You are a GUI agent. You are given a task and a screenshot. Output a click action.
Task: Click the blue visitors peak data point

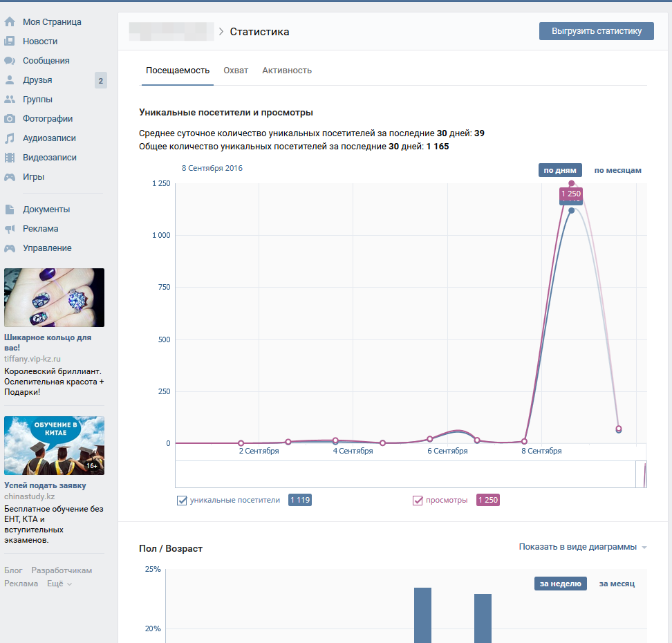pos(571,210)
